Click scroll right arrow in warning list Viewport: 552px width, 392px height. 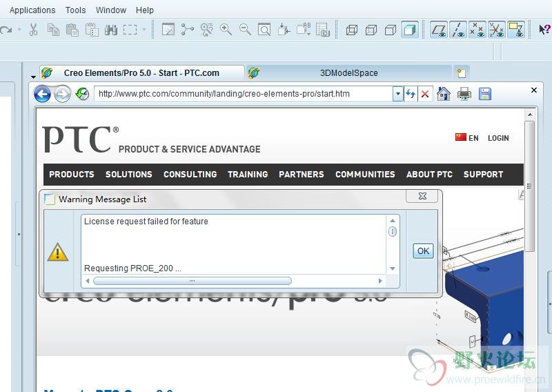pyautogui.click(x=380, y=281)
